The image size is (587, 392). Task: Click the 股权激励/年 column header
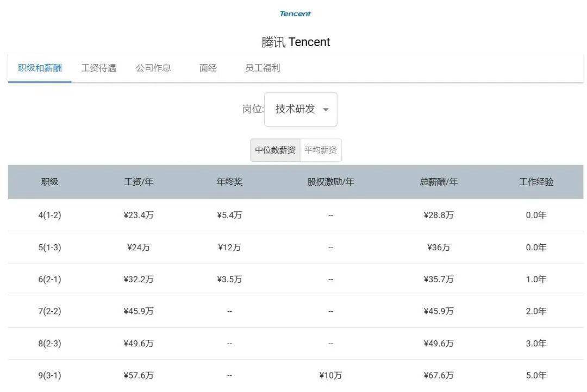330,182
